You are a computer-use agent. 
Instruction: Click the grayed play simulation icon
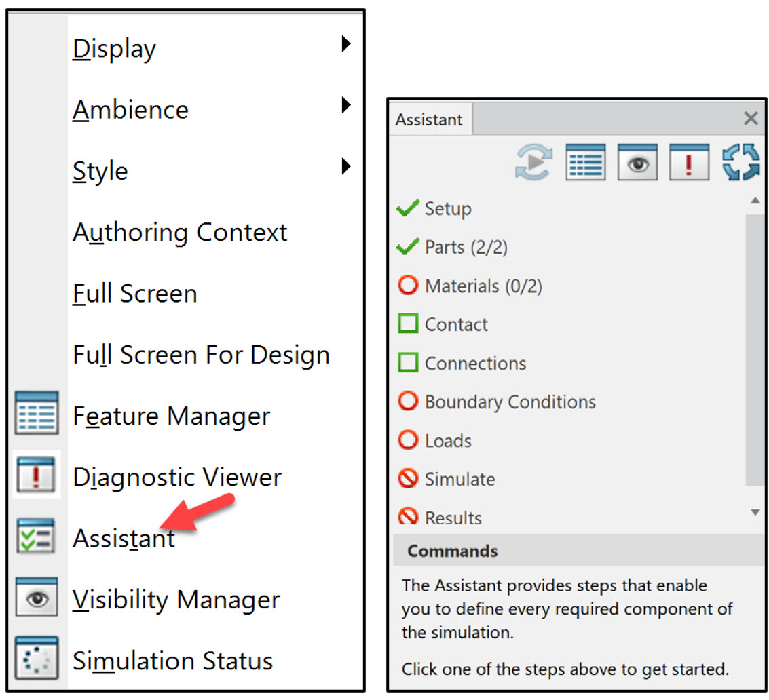click(x=533, y=162)
